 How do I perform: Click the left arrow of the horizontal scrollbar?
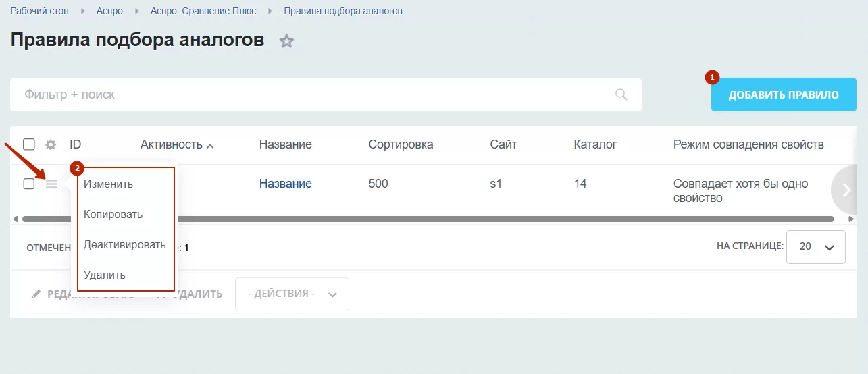(x=16, y=219)
